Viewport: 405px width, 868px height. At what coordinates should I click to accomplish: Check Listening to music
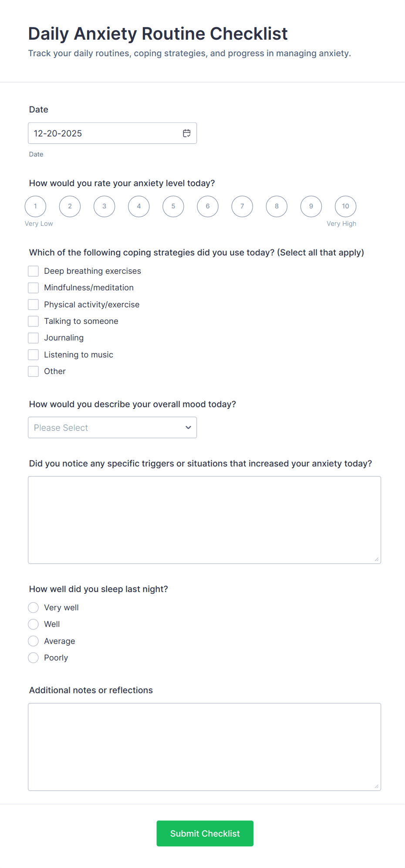pos(34,355)
